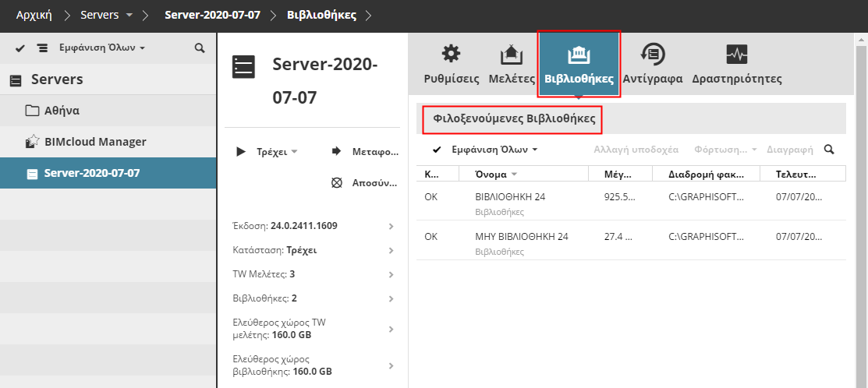The height and width of the screenshot is (388, 868).
Task: Click the Μέγ... size column header
Action: pos(621,174)
